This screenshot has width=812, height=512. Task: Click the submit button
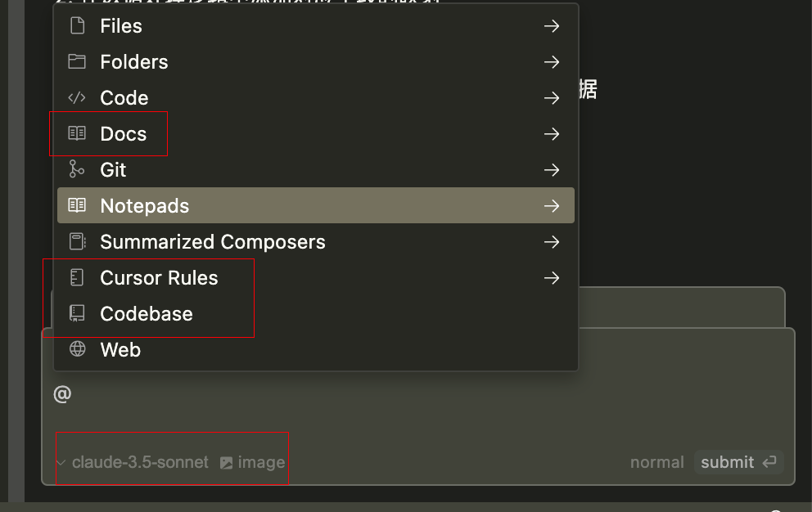click(738, 462)
